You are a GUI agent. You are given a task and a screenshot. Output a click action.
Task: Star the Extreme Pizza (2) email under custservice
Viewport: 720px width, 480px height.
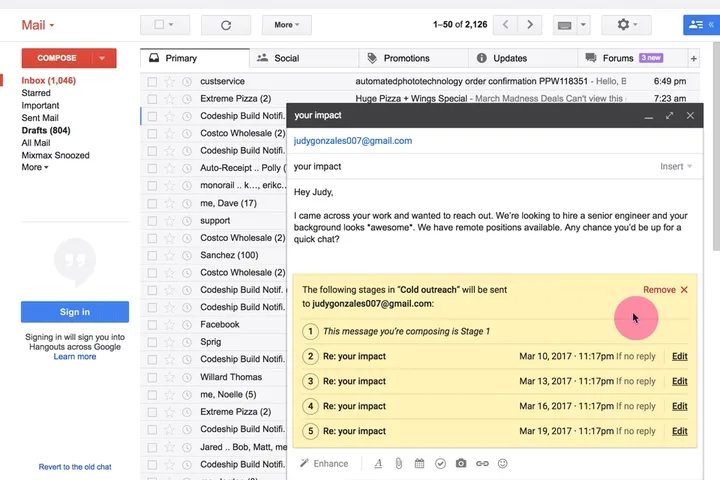pyautogui.click(x=169, y=99)
